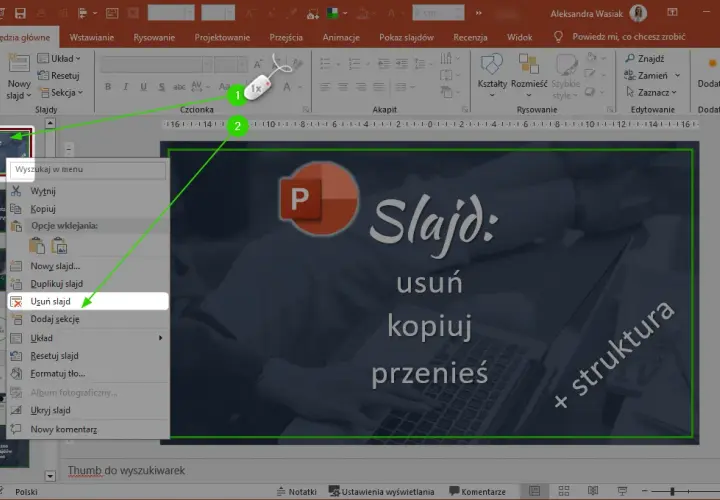The width and height of the screenshot is (720, 500).
Task: Choose the paste as picture icon
Action: (x=59, y=246)
